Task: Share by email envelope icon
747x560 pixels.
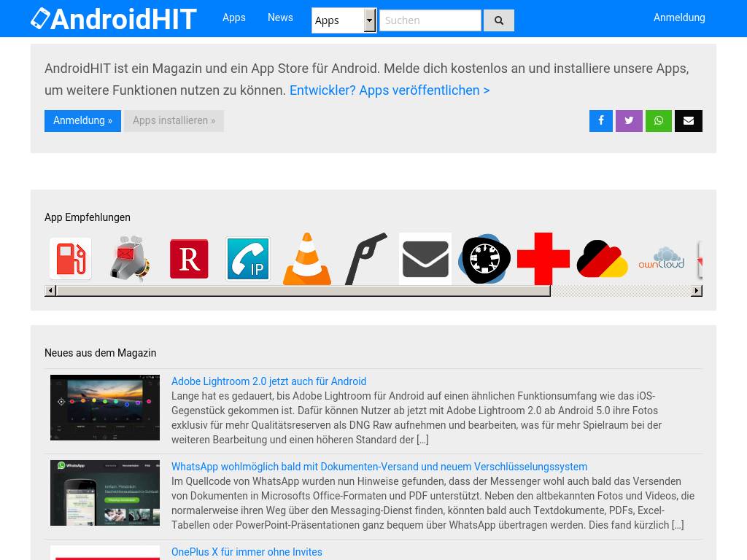Action: click(689, 121)
